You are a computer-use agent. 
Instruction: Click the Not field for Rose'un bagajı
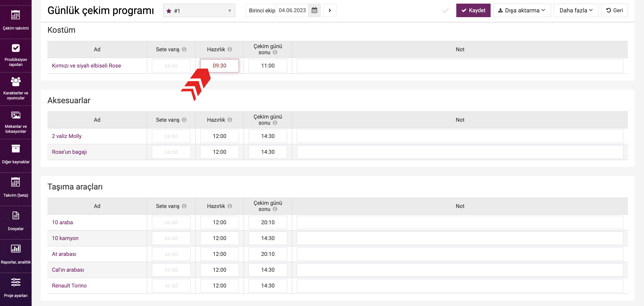point(460,152)
